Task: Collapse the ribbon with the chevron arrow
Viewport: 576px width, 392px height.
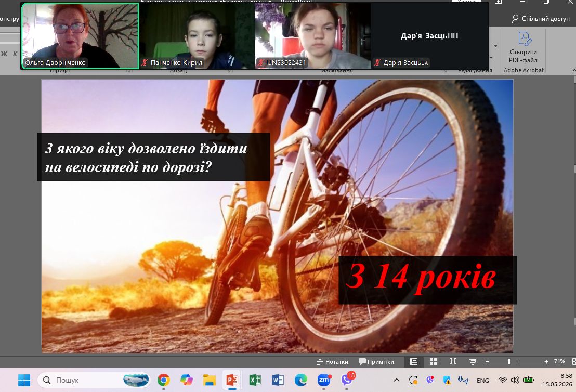Action: 573,70
